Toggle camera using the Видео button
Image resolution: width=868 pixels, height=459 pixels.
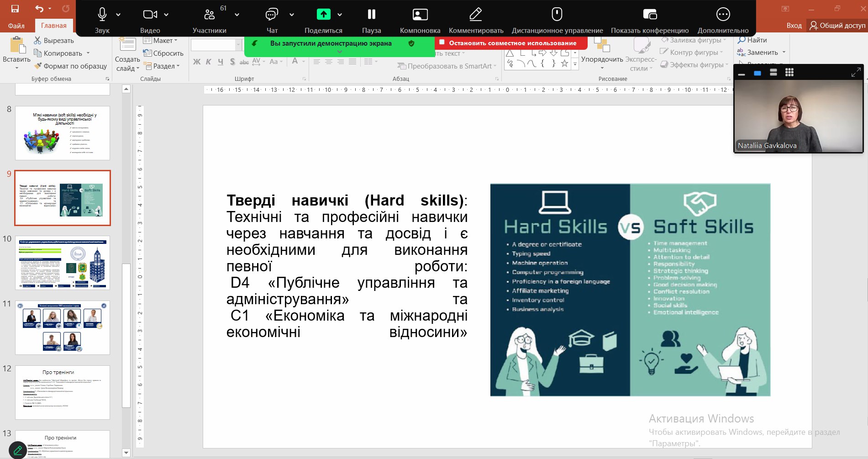[150, 15]
